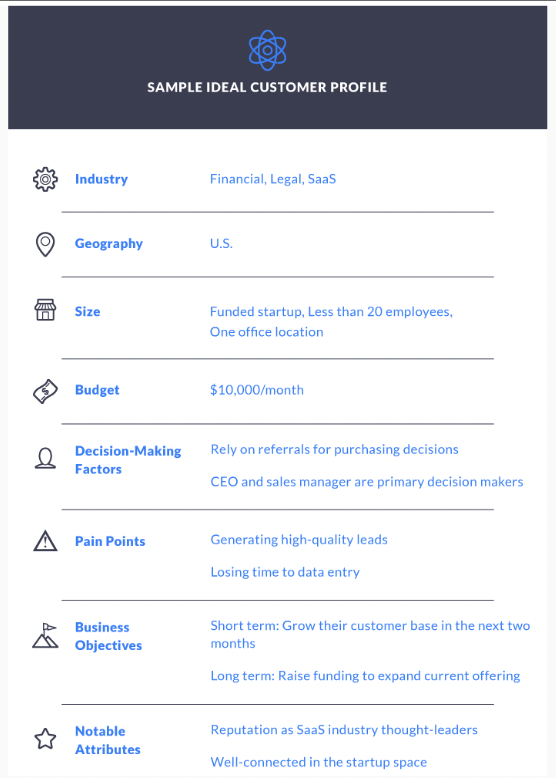Click the map pin icon beside Geography
Screen dimensions: 556x778
point(45,244)
